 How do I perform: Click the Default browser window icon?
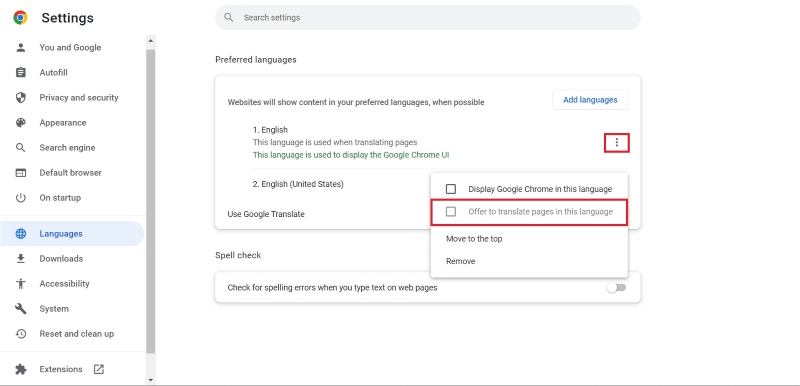click(x=20, y=173)
